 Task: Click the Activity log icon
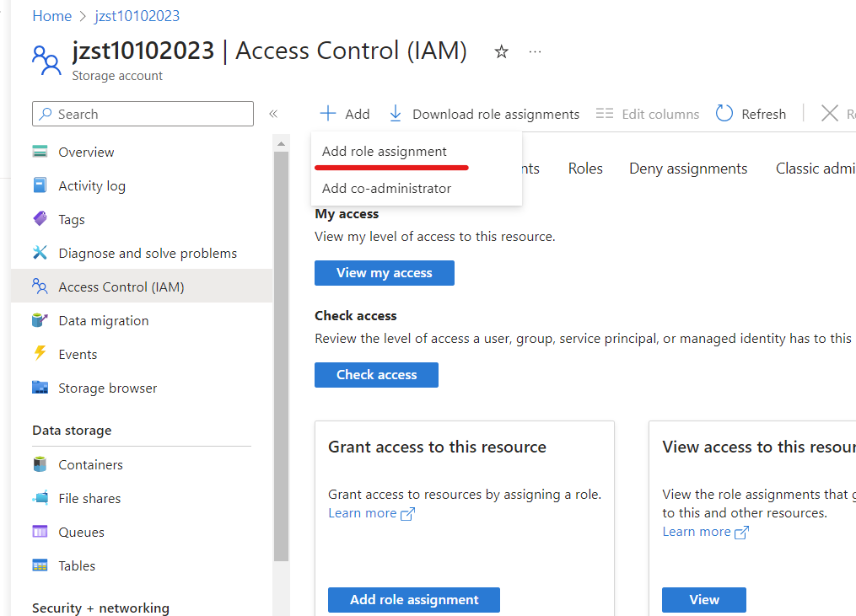pos(40,185)
